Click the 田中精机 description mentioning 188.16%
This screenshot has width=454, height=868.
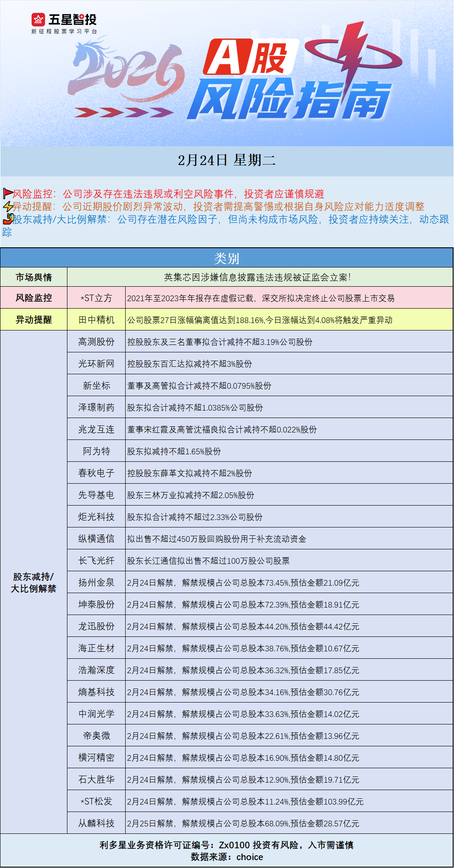tap(260, 320)
